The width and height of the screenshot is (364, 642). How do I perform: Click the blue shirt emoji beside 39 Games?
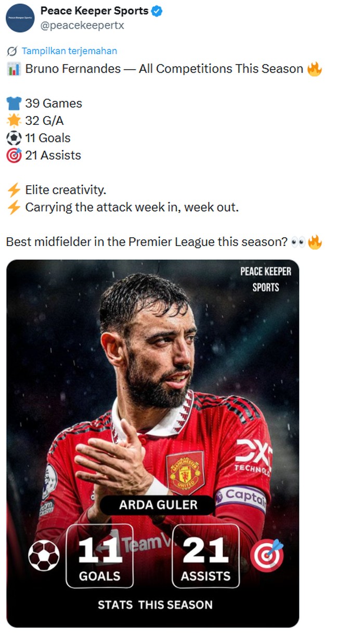click(14, 104)
